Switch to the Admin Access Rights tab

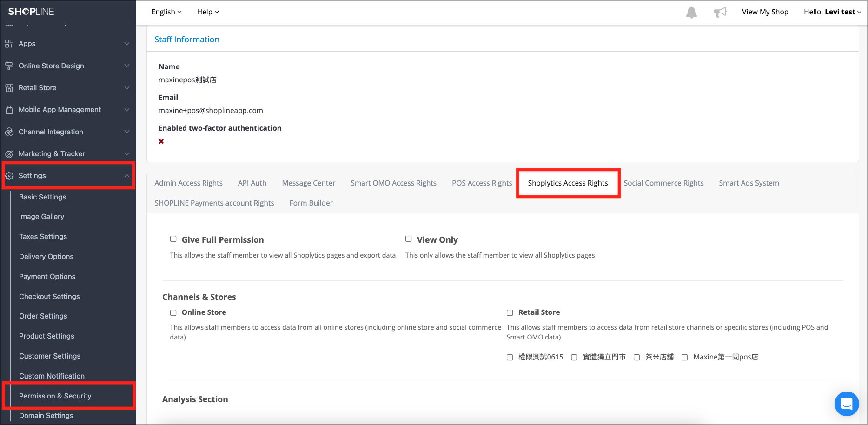click(188, 183)
